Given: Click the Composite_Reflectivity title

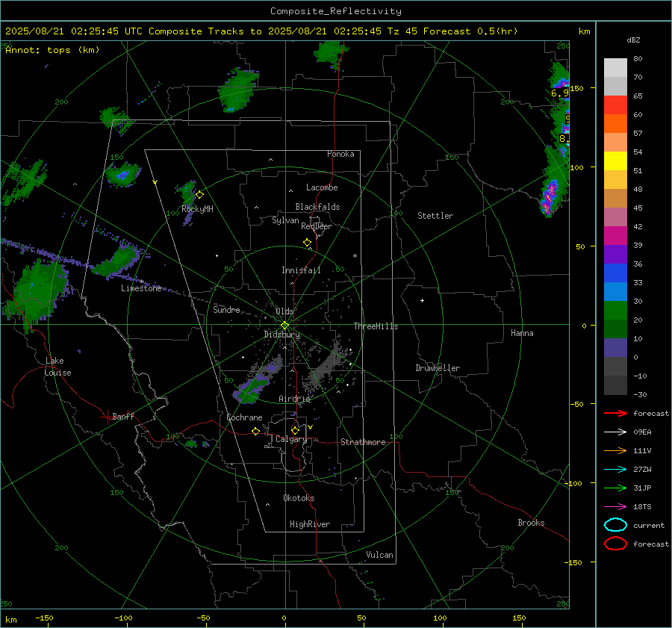Looking at the screenshot, I should coord(336,11).
